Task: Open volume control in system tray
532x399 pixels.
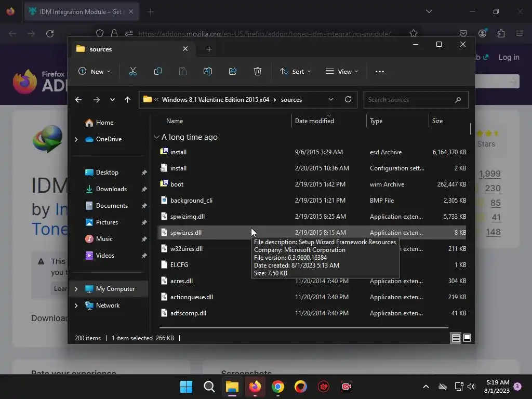Action: [471, 387]
